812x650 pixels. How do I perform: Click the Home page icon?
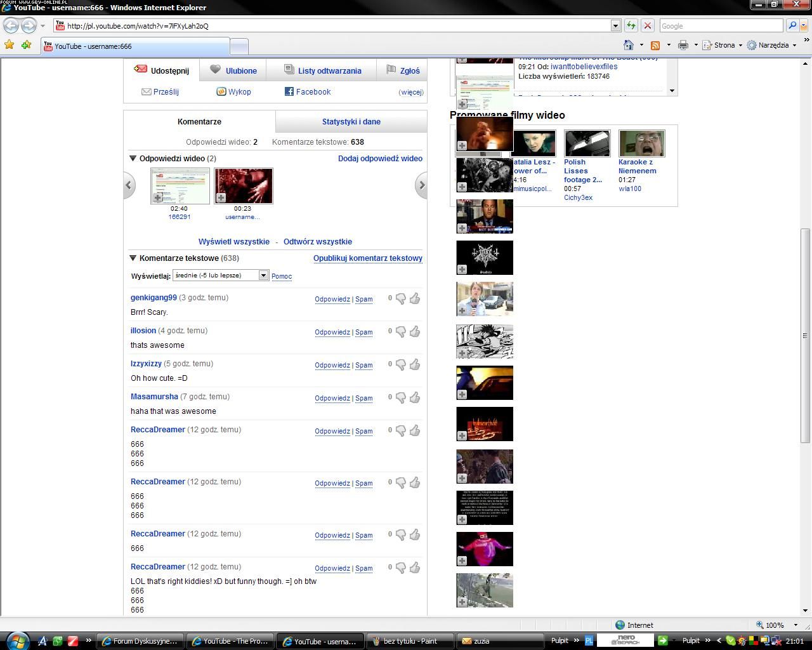(x=629, y=45)
